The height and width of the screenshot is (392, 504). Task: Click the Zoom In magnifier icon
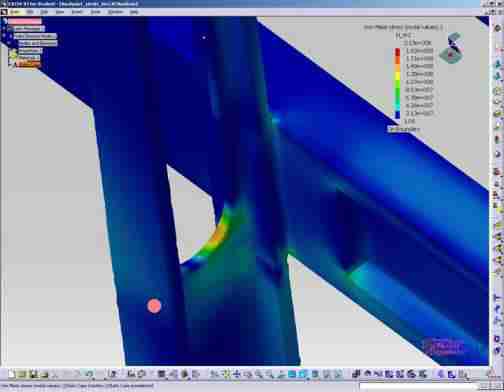pyautogui.click(x=259, y=374)
